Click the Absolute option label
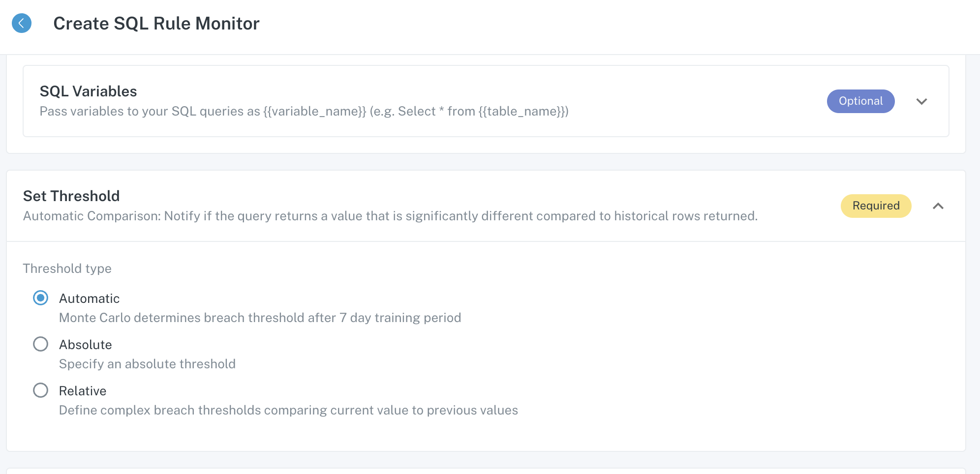The width and height of the screenshot is (980, 474). 85,345
